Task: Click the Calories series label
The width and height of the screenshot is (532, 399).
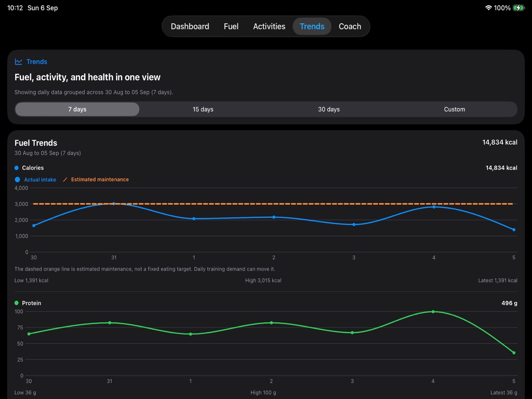Action: (33, 168)
